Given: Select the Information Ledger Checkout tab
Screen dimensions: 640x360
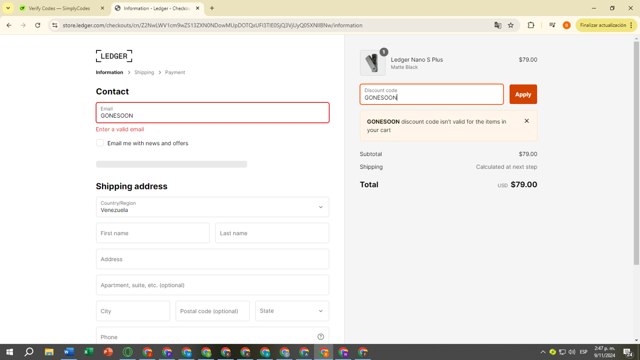Looking at the screenshot, I should click(156, 8).
